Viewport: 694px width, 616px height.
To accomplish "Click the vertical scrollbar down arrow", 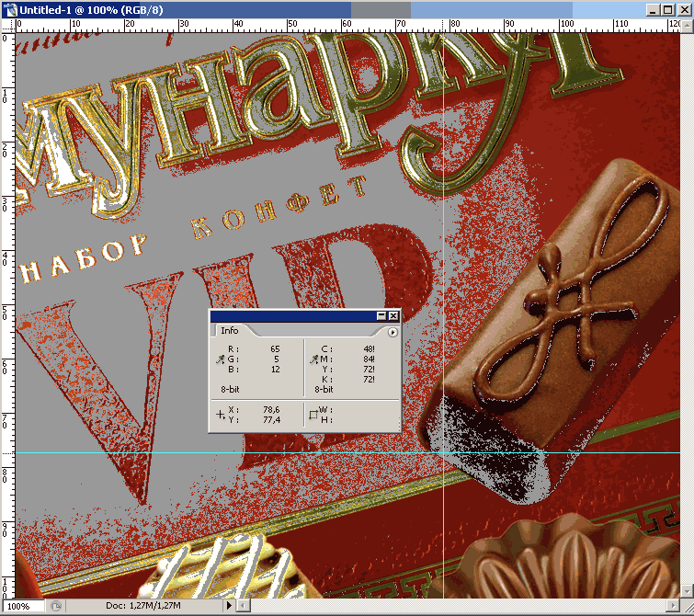I will click(x=687, y=591).
